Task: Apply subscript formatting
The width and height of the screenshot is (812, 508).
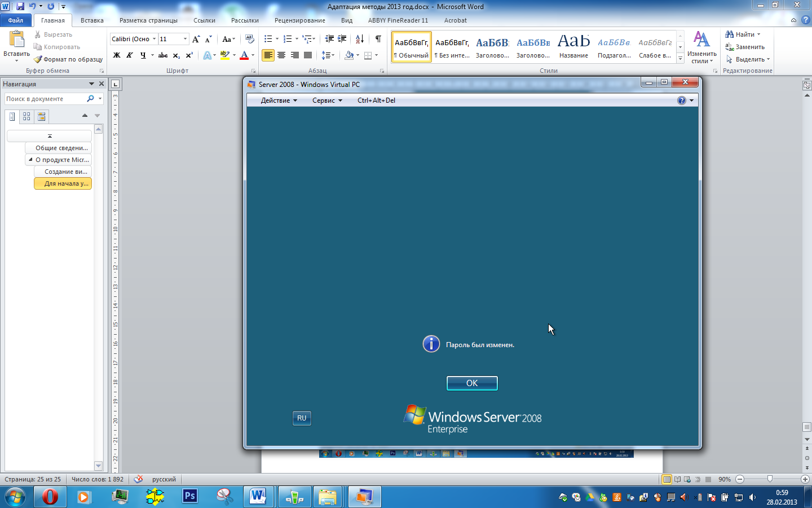Action: point(176,55)
